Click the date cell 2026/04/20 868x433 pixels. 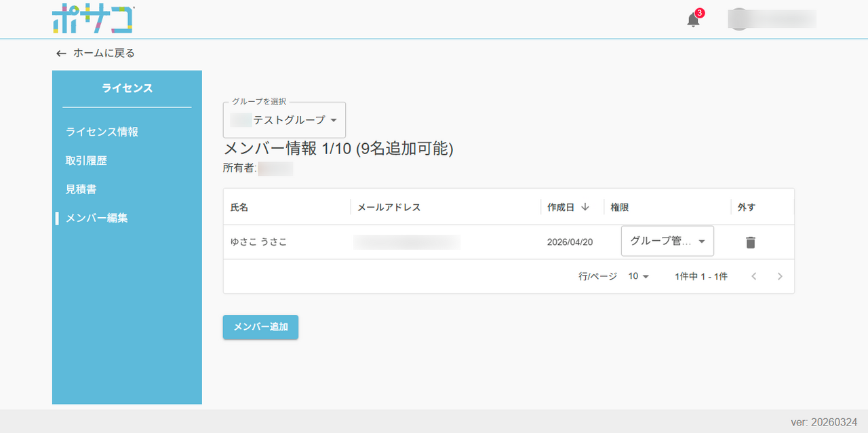click(570, 242)
